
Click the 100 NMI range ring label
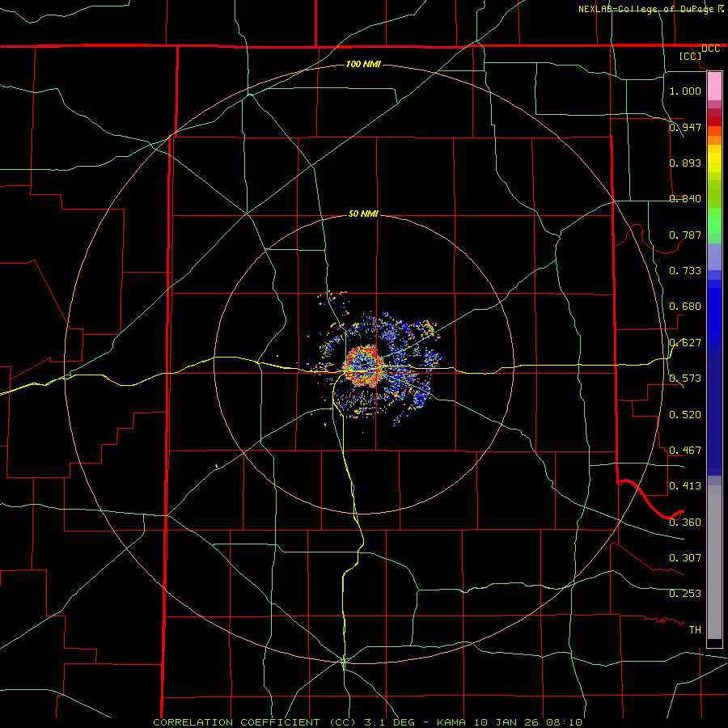363,64
